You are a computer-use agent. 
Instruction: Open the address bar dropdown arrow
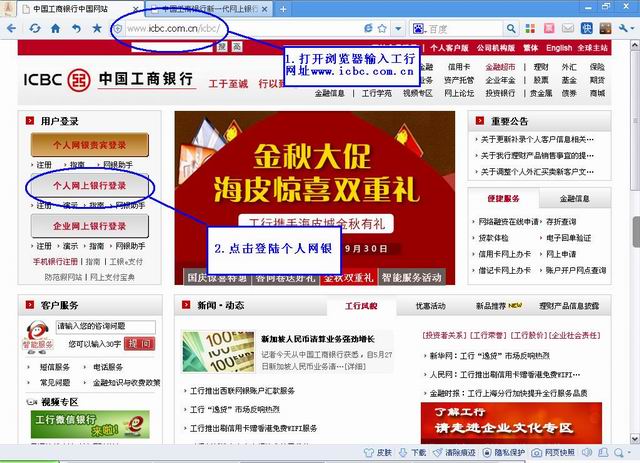pyautogui.click(x=398, y=28)
